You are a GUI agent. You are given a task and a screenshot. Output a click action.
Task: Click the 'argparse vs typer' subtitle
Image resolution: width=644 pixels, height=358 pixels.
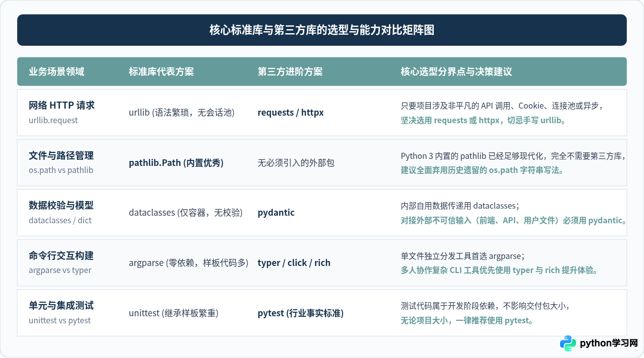[60, 270]
